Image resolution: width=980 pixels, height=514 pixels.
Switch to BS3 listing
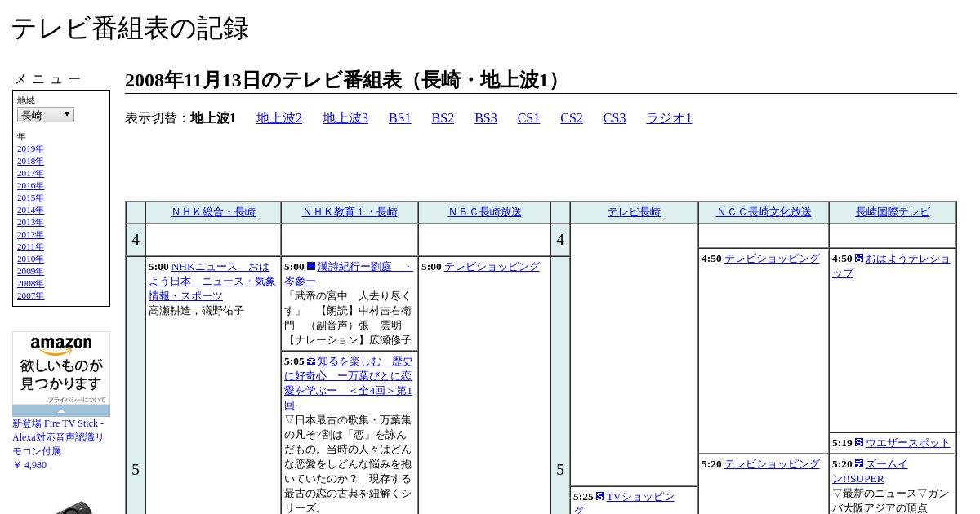(486, 118)
